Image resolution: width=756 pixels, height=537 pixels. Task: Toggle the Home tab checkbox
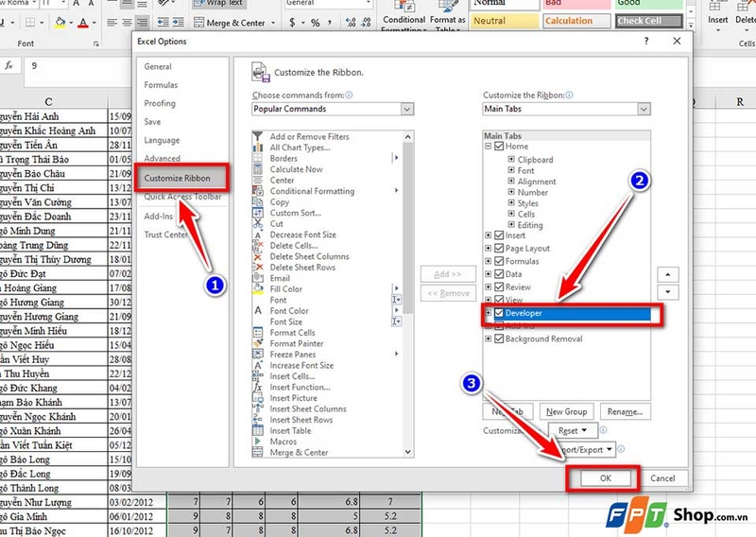(x=500, y=147)
